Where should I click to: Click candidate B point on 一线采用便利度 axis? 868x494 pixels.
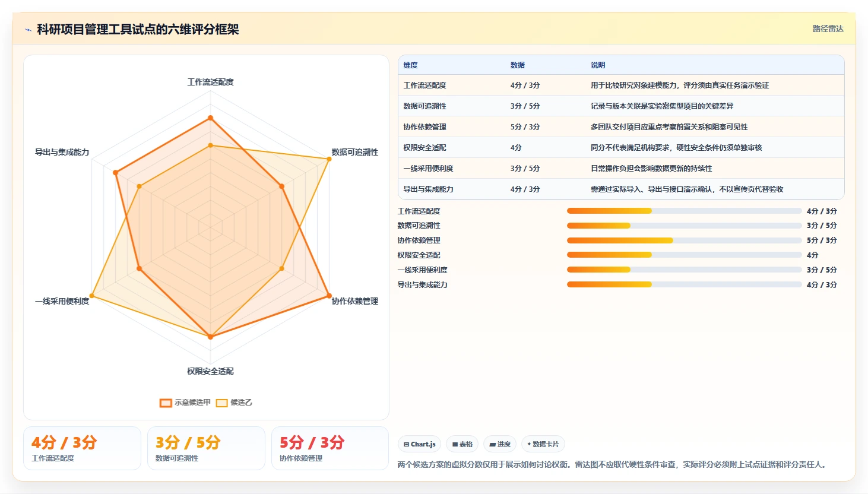click(x=91, y=296)
